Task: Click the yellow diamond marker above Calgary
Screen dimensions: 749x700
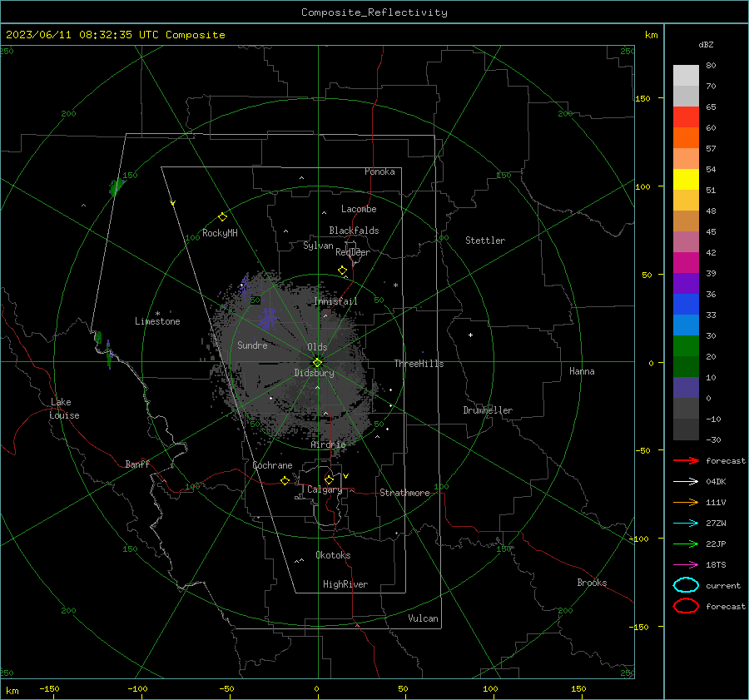Action: pos(329,479)
